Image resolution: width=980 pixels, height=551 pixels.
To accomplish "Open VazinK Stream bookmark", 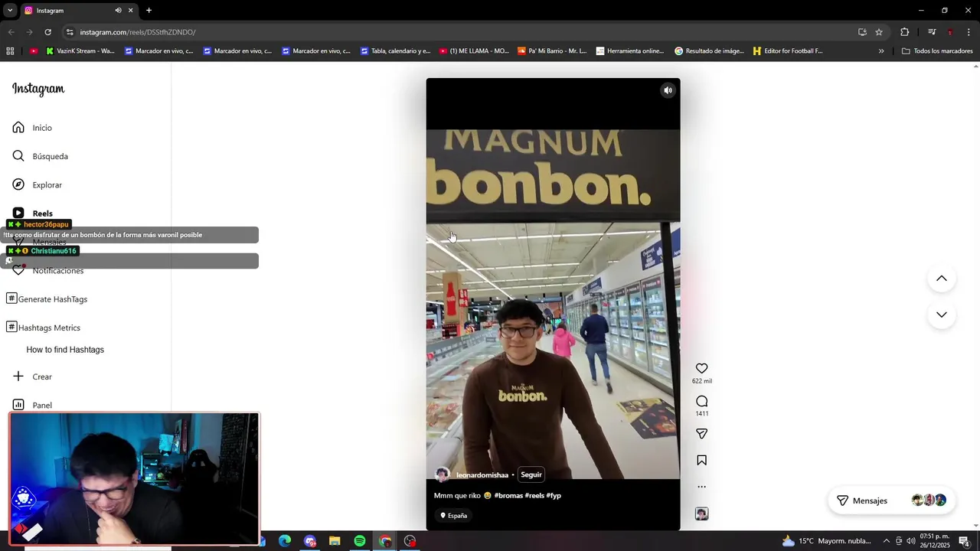I will coord(80,51).
